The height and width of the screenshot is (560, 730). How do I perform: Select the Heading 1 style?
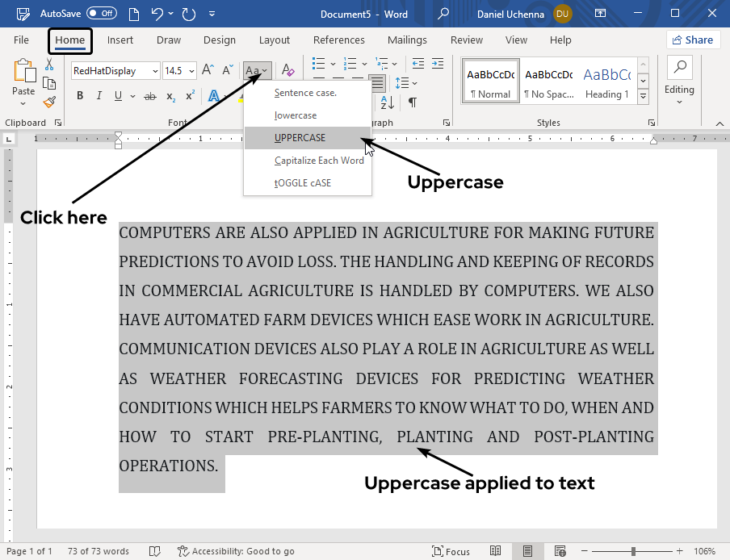(606, 81)
